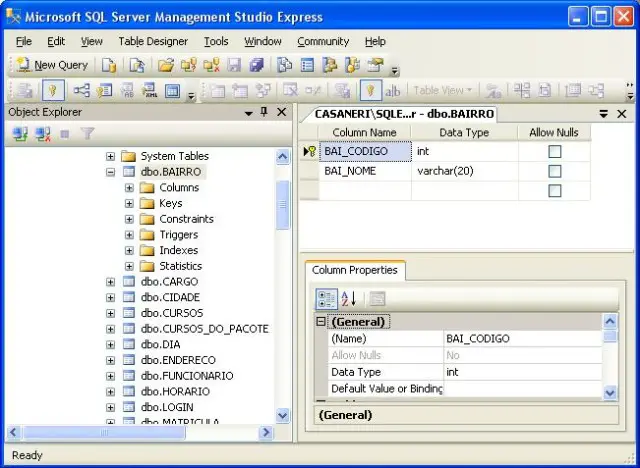Toggle Allow Nulls for BAI_CODIGO
The image size is (640, 468).
554,152
